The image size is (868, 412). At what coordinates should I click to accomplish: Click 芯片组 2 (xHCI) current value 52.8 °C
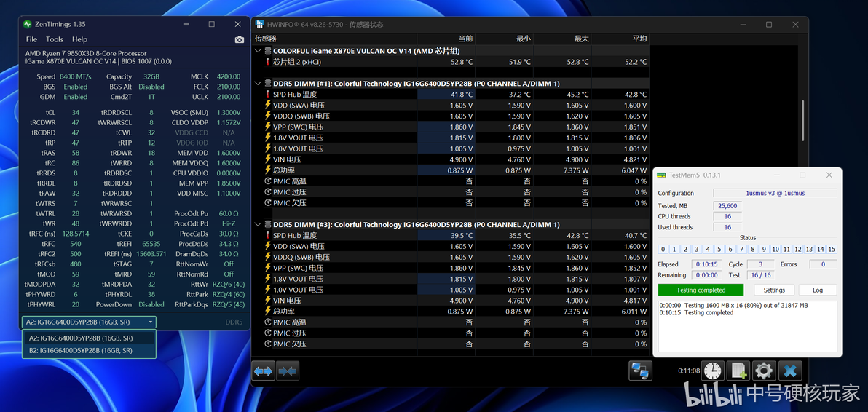(x=461, y=62)
